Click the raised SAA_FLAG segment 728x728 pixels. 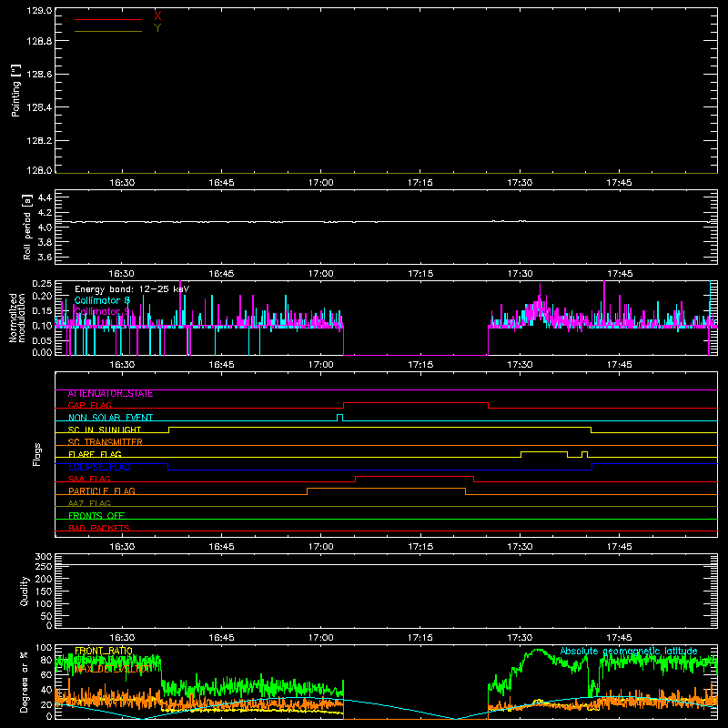415,476
